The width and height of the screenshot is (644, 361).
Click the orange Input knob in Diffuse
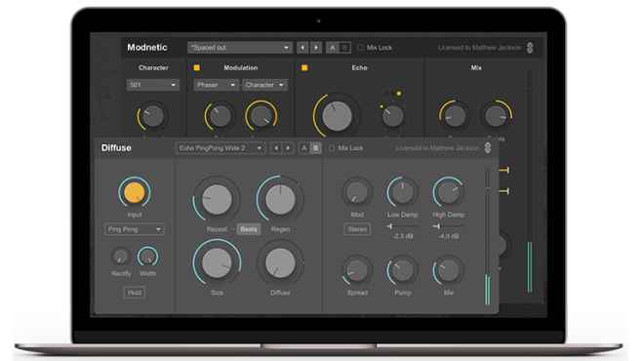click(x=135, y=192)
